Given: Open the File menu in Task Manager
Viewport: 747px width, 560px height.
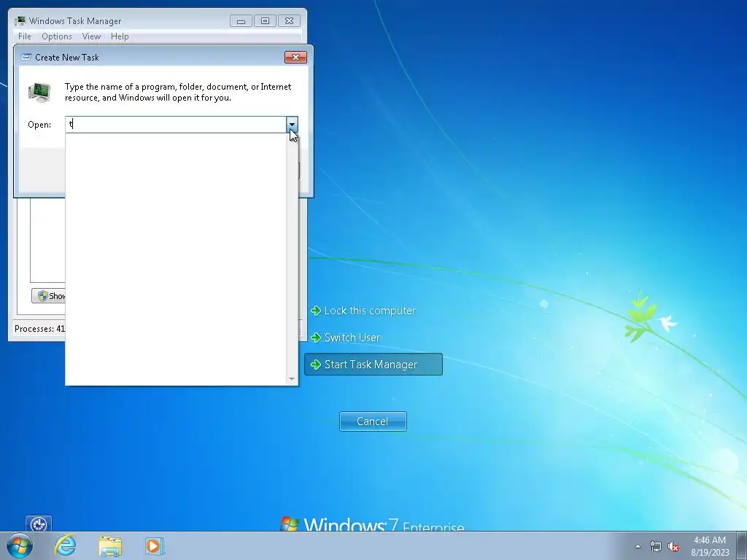Looking at the screenshot, I should tap(24, 36).
